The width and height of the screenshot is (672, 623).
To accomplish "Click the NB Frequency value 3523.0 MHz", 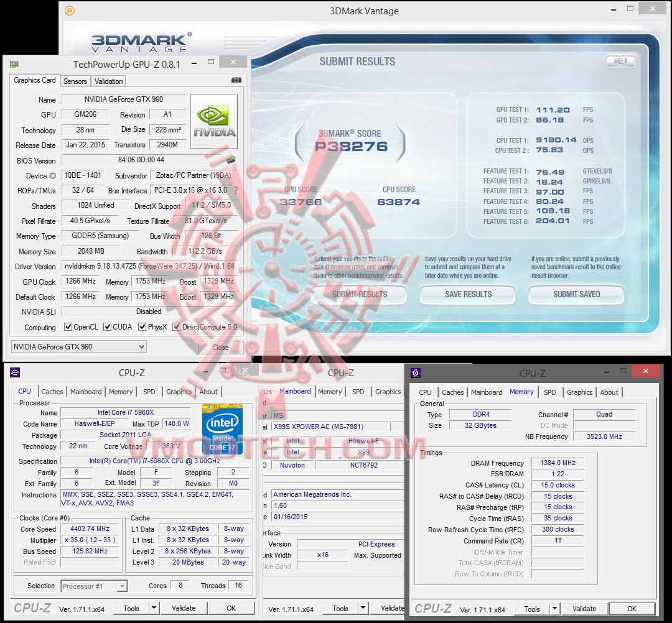I will [x=604, y=436].
